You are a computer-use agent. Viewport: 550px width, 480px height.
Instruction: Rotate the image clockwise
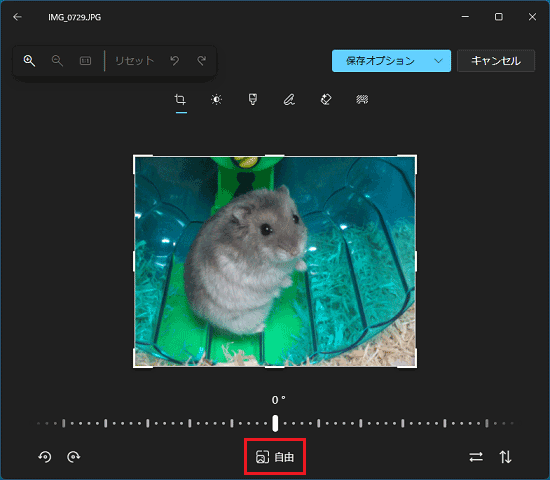[x=74, y=457]
